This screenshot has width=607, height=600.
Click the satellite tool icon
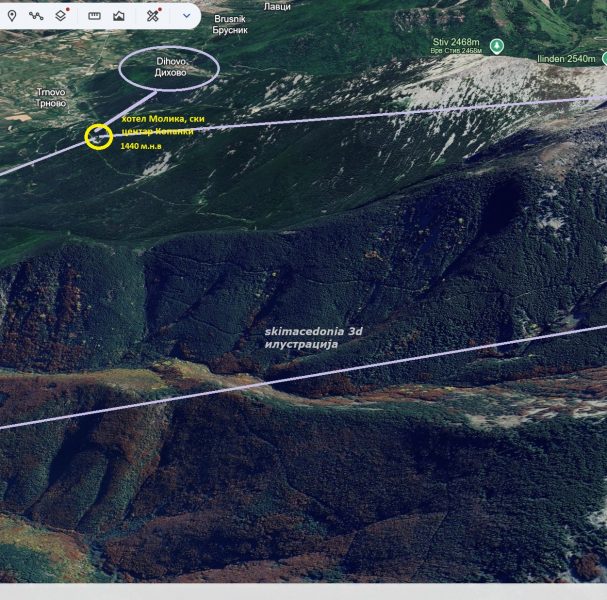click(x=152, y=16)
